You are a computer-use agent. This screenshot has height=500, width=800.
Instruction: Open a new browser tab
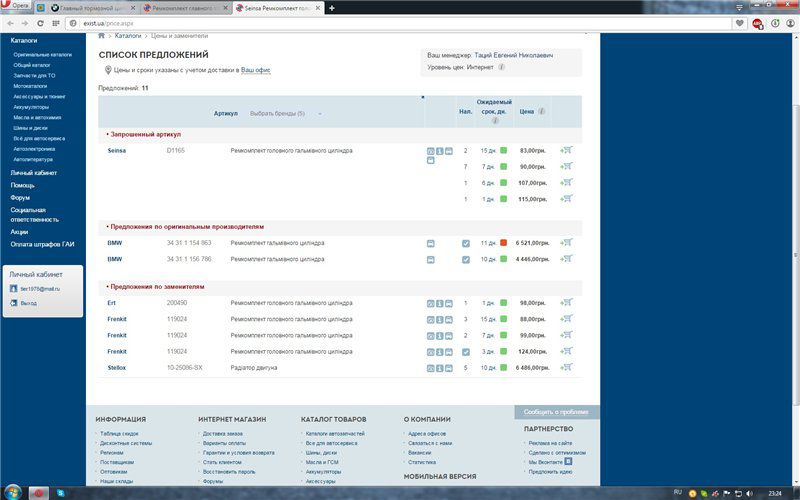(332, 8)
